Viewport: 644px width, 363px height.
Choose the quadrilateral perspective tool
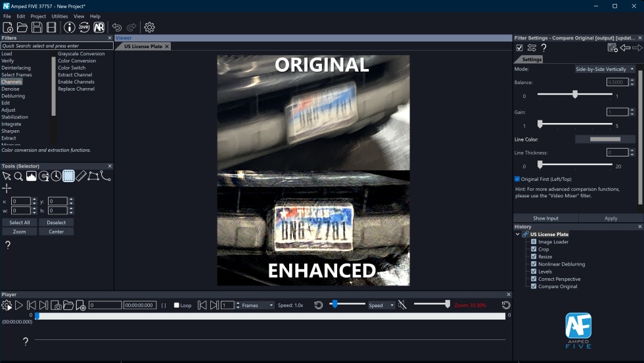(x=93, y=176)
